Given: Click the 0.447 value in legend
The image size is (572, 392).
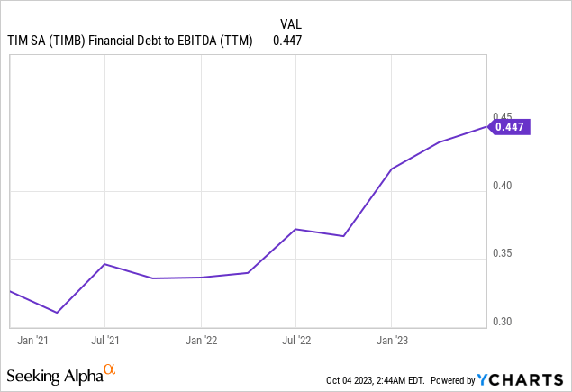Looking at the screenshot, I should click(x=287, y=40).
